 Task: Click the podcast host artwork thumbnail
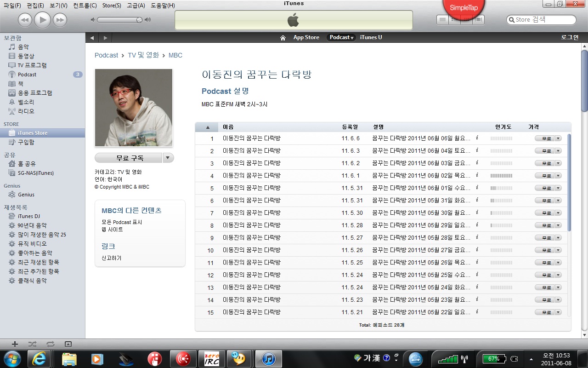pyautogui.click(x=134, y=108)
